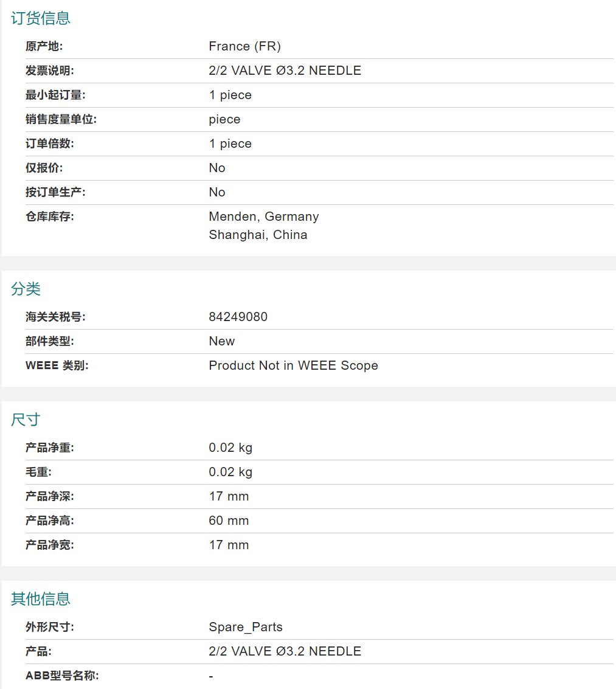Screen dimensions: 616x689
Task: Click the 最小起订量 value 1 piece
Action: pyautogui.click(x=230, y=95)
